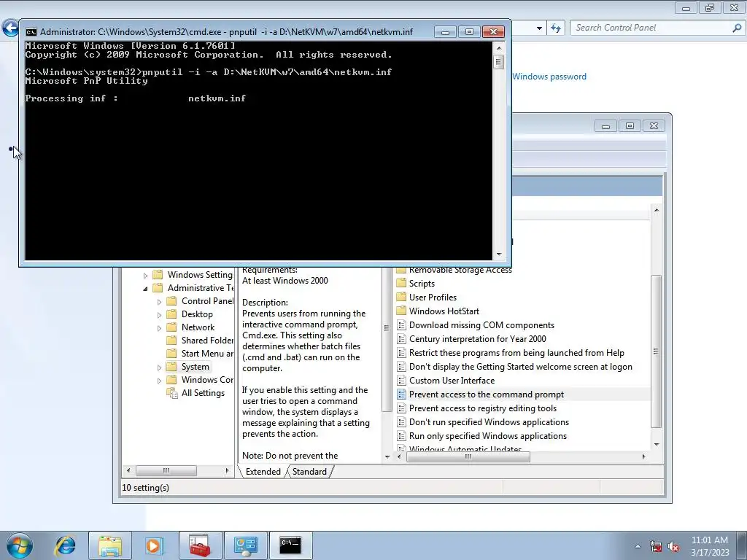Viewport: 747px width, 560px height.
Task: Collapse Administrative Templates tree node
Action: [x=145, y=289]
